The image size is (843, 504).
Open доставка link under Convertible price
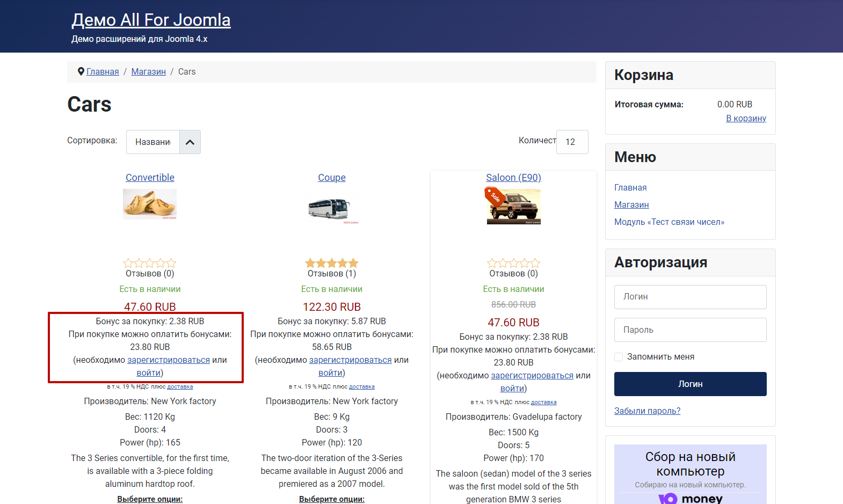180,386
